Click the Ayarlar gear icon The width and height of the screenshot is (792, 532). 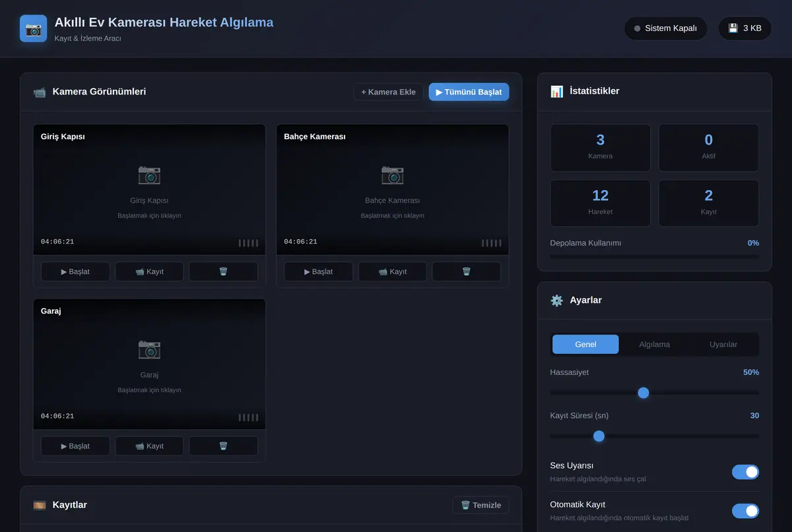coord(556,300)
